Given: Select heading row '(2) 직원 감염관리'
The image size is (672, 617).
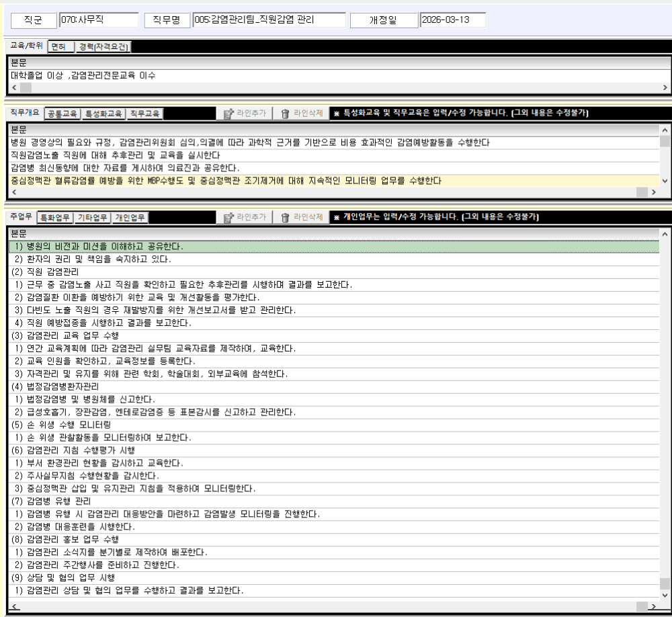Looking at the screenshot, I should click(x=334, y=272).
